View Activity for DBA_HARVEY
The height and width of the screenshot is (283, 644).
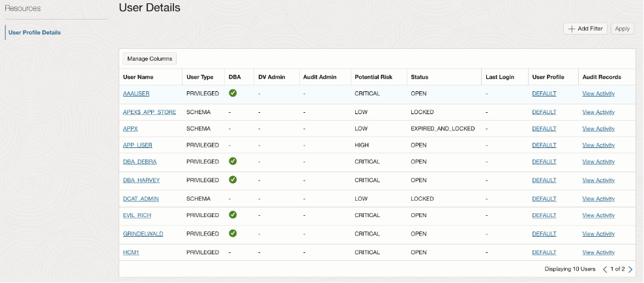pos(598,181)
